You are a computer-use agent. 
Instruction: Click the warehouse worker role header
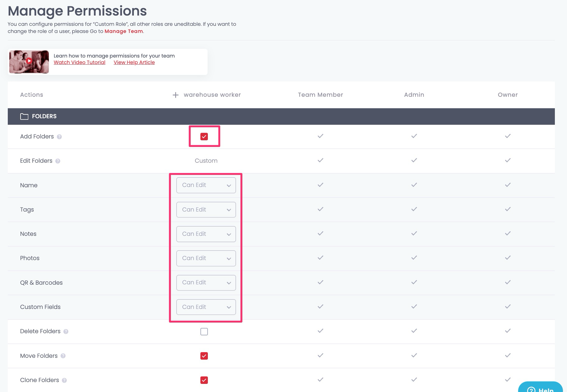tap(212, 95)
